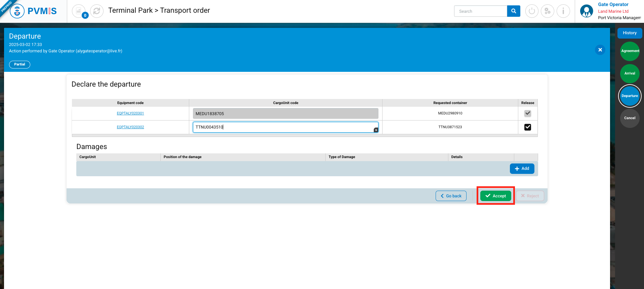Click the Accept button
644x289 pixels.
(495, 196)
